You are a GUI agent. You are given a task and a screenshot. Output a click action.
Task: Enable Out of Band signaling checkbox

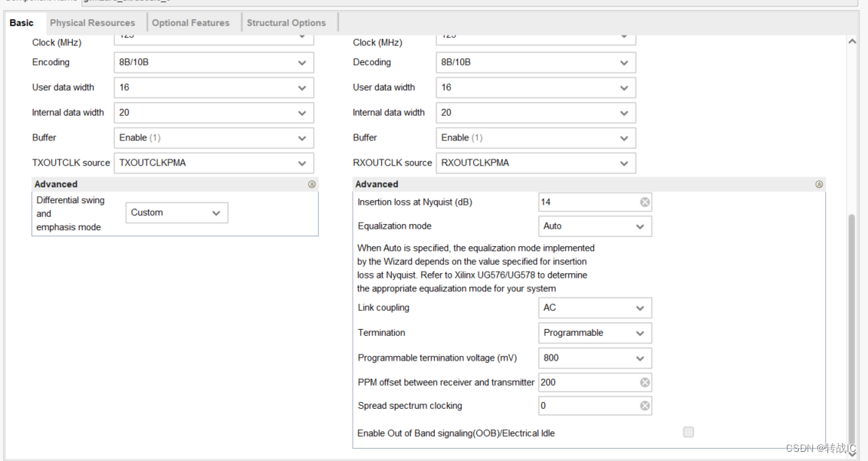point(688,432)
